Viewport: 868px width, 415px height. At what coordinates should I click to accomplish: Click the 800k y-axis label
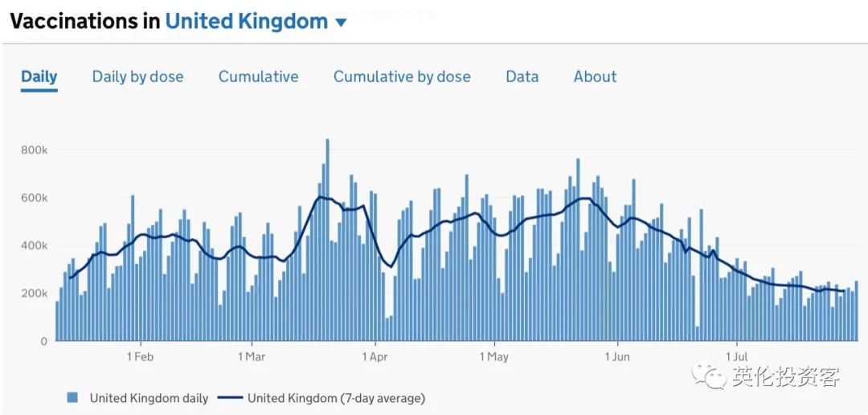35,150
